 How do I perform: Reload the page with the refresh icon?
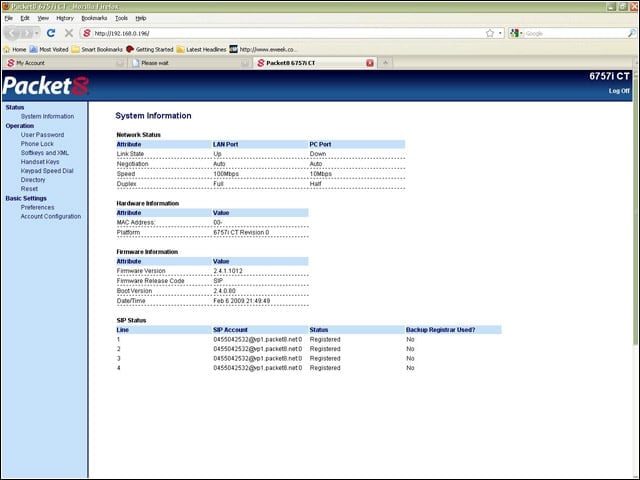pos(51,33)
